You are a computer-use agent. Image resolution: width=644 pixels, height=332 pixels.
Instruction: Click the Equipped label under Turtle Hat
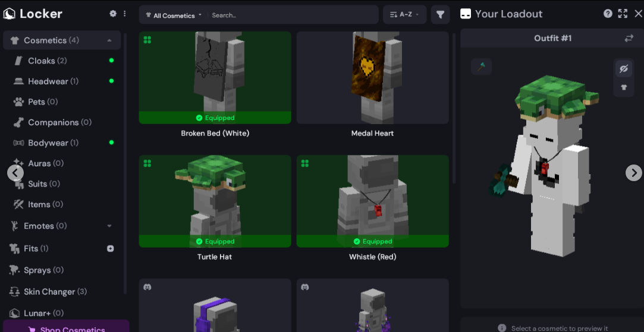(x=215, y=241)
